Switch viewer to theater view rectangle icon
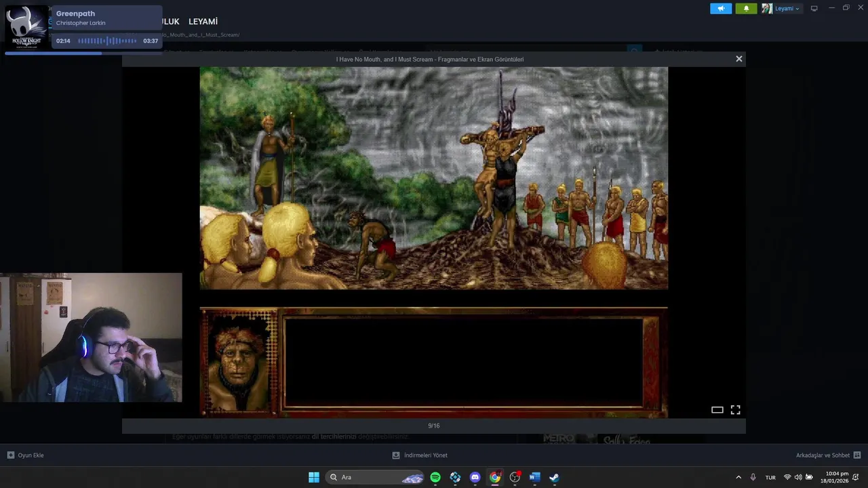This screenshot has width=868, height=488. (717, 409)
